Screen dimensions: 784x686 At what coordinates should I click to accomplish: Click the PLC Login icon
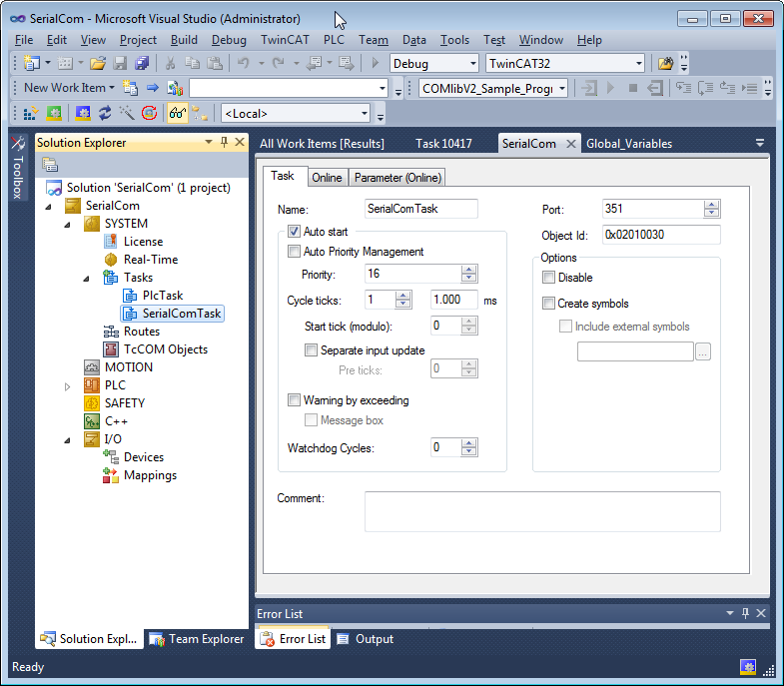pos(589,89)
